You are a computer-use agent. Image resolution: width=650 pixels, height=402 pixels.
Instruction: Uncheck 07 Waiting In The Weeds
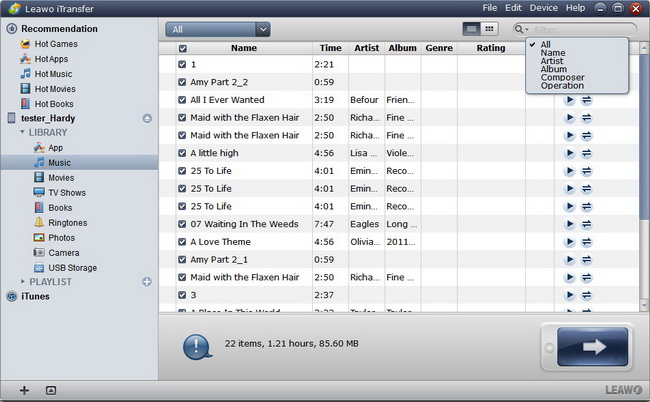[182, 224]
